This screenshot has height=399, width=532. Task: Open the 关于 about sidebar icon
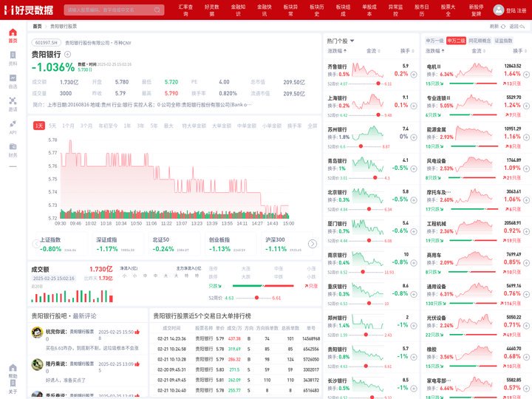tap(13, 386)
